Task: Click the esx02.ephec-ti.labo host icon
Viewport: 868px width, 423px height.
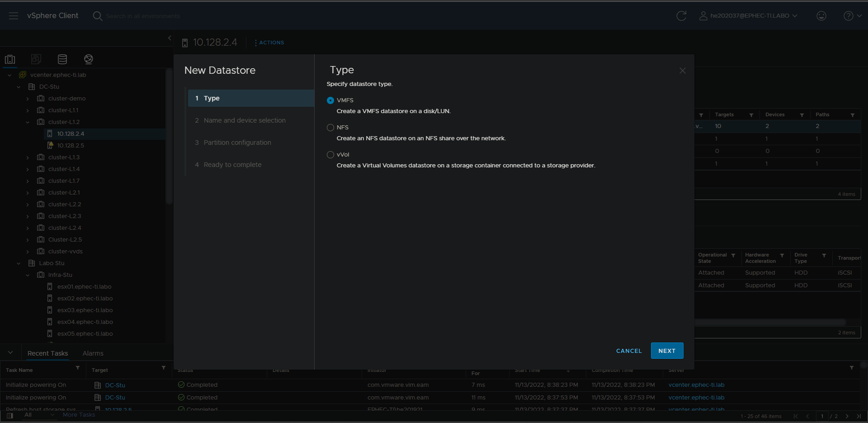Action: click(50, 299)
